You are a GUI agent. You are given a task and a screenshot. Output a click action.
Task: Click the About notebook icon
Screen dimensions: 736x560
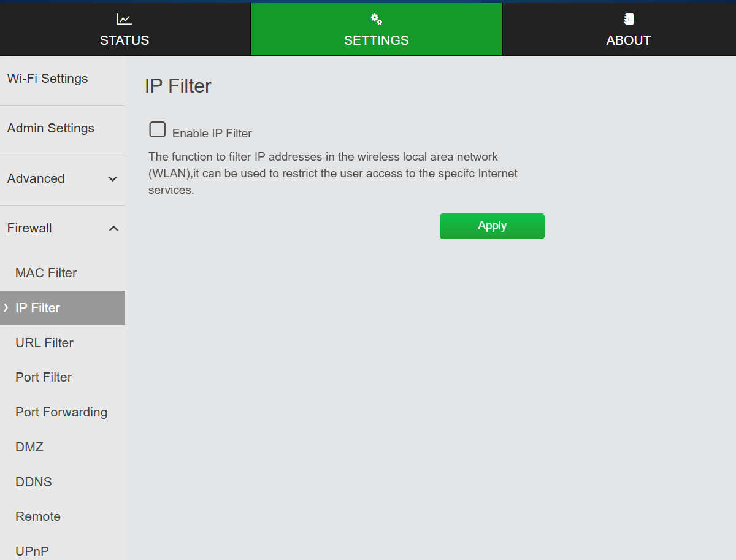coord(629,20)
